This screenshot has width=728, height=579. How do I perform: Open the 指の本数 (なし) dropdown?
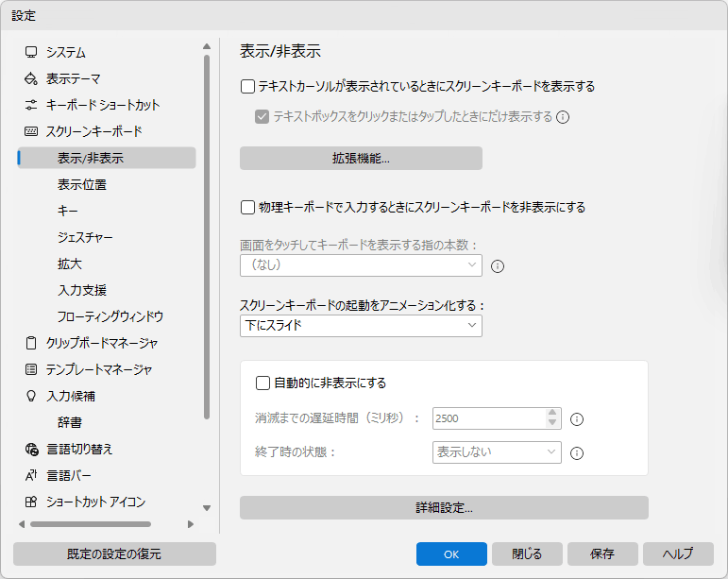(x=362, y=265)
